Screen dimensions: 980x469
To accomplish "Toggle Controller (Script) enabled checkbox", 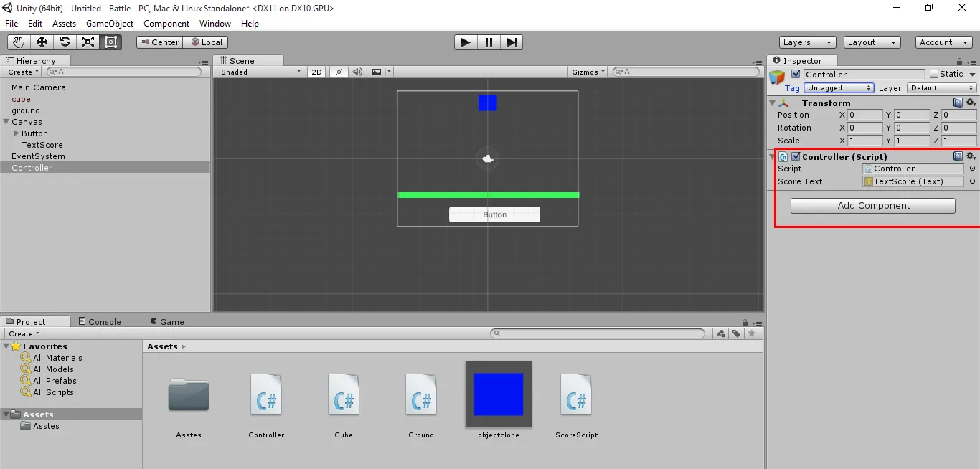I will 796,156.
